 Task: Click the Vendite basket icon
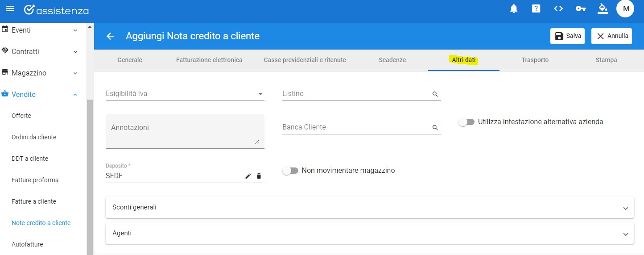(x=5, y=94)
